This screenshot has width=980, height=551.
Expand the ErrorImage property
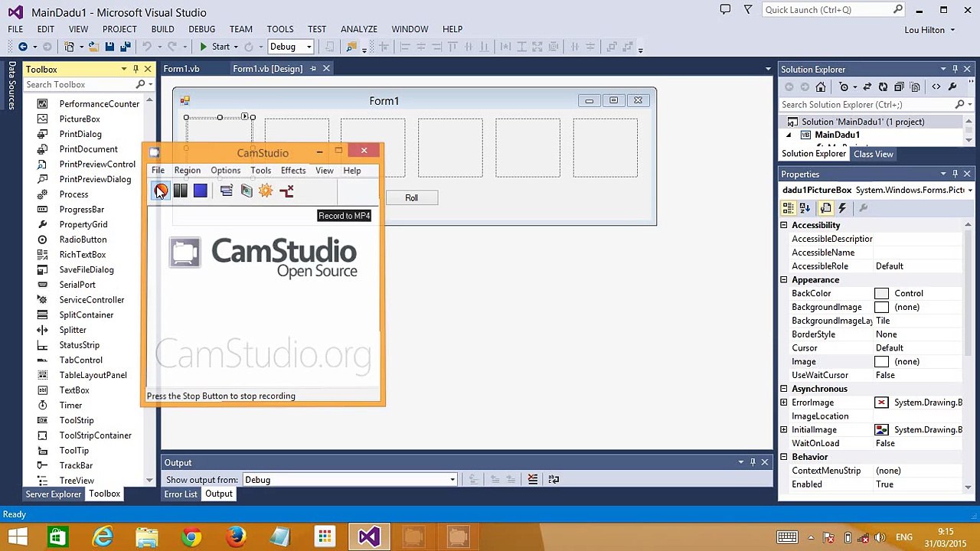pos(784,403)
